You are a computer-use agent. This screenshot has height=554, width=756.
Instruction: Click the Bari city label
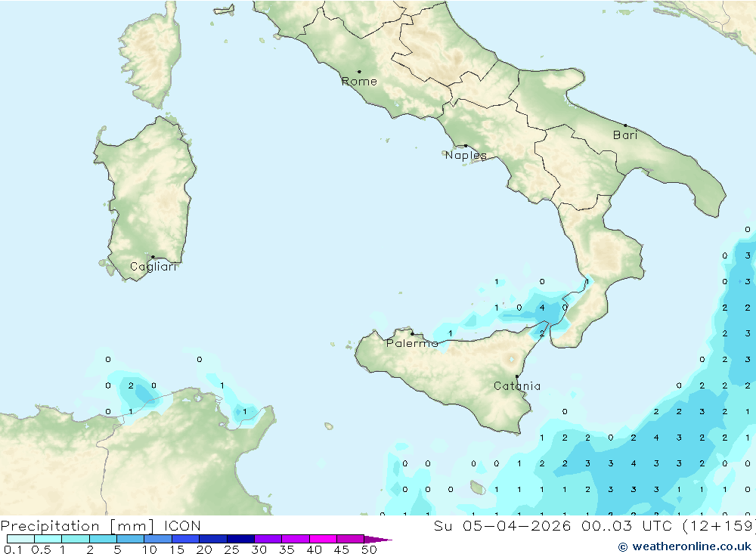625,135
